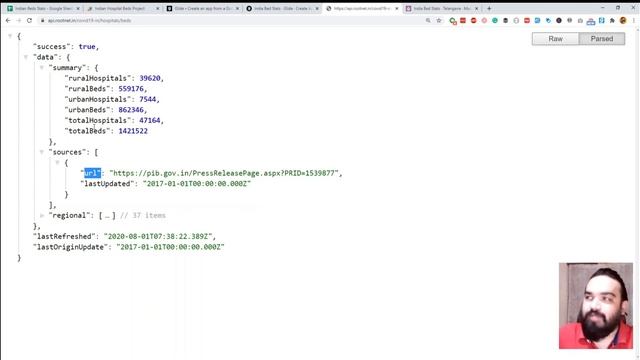Click the "lastOriginUpdate" key
Viewport: 640px width, 360px height.
[71, 247]
